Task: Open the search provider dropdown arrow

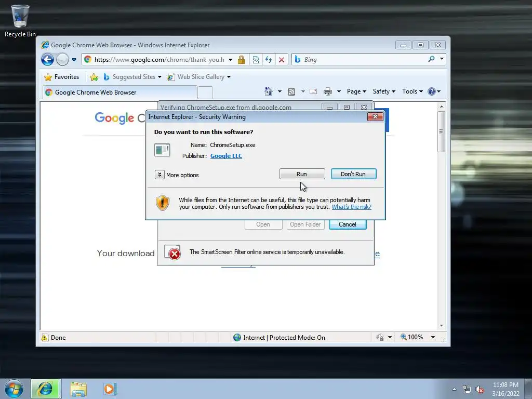Action: tap(442, 59)
